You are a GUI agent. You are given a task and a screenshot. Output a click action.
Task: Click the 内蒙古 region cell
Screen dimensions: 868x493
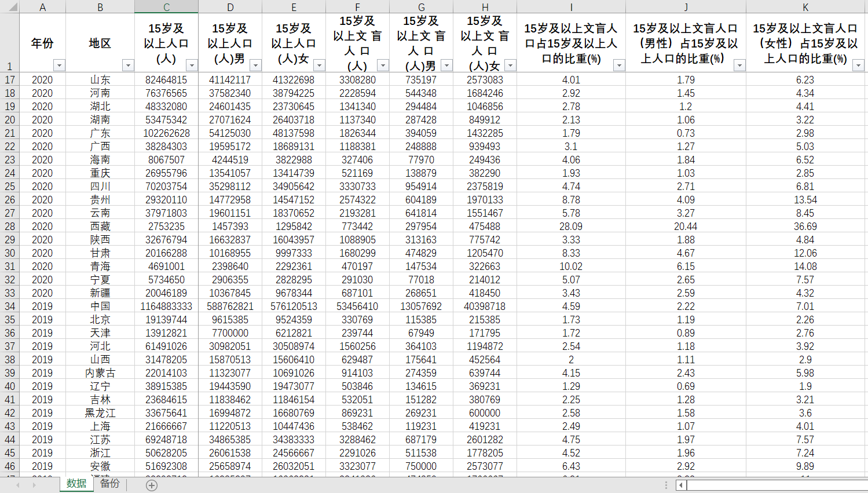[x=100, y=373]
